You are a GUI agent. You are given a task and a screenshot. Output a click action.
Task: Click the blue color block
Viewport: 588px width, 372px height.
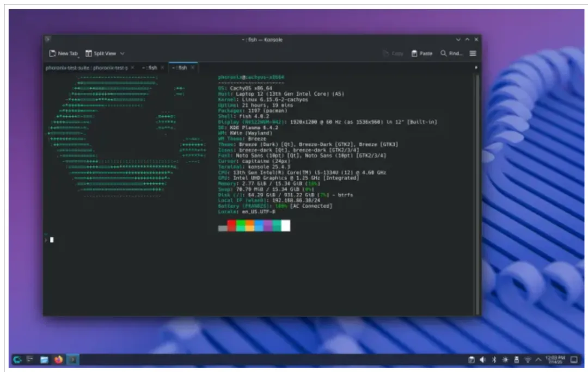(x=259, y=226)
